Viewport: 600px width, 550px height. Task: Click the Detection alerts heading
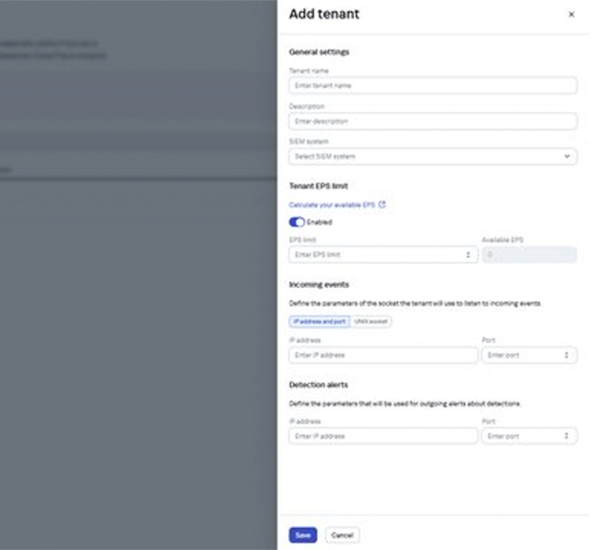click(x=318, y=385)
